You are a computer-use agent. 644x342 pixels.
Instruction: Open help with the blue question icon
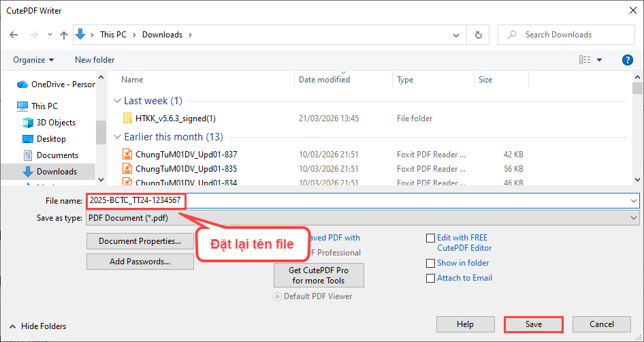627,60
